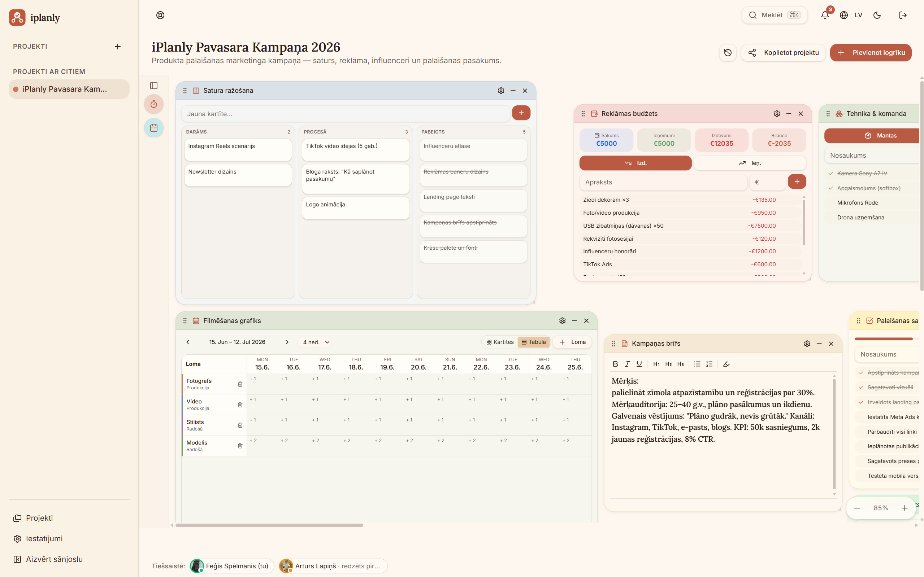Toggle dark mode moon icon
Screen dimensions: 924x577
pyautogui.click(x=877, y=15)
